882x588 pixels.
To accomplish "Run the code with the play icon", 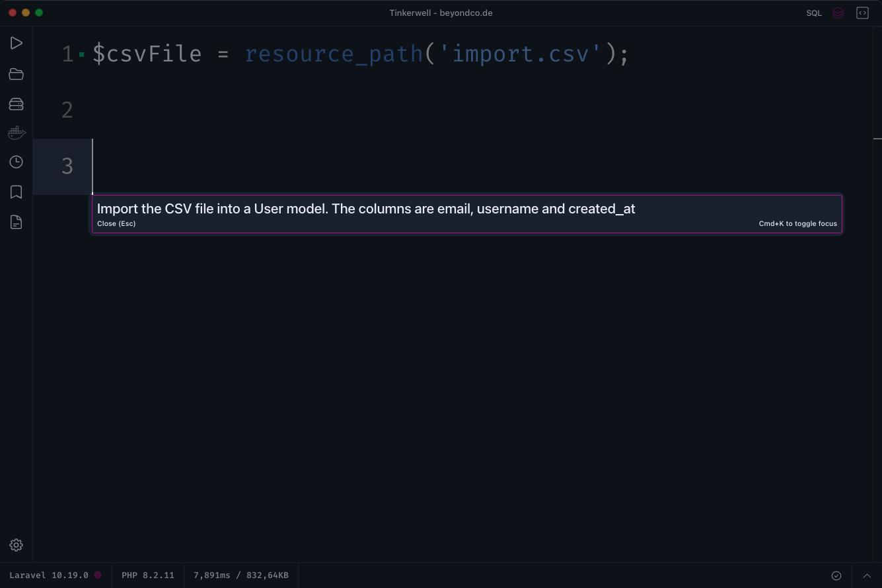I will pos(17,44).
